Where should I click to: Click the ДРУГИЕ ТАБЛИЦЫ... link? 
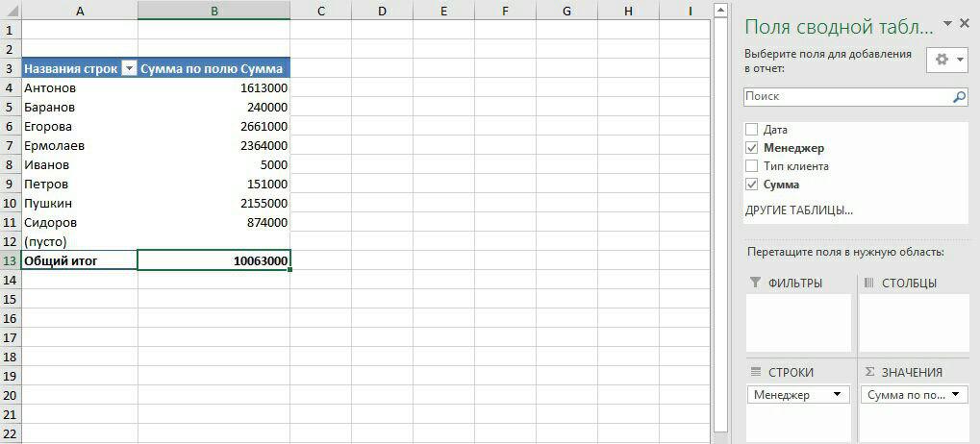click(798, 210)
